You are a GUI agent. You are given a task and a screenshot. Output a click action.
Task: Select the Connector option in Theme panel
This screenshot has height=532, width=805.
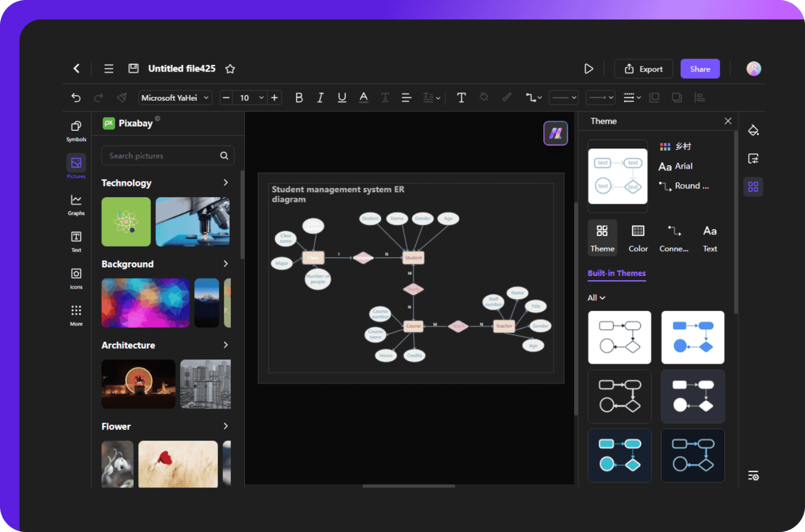674,238
